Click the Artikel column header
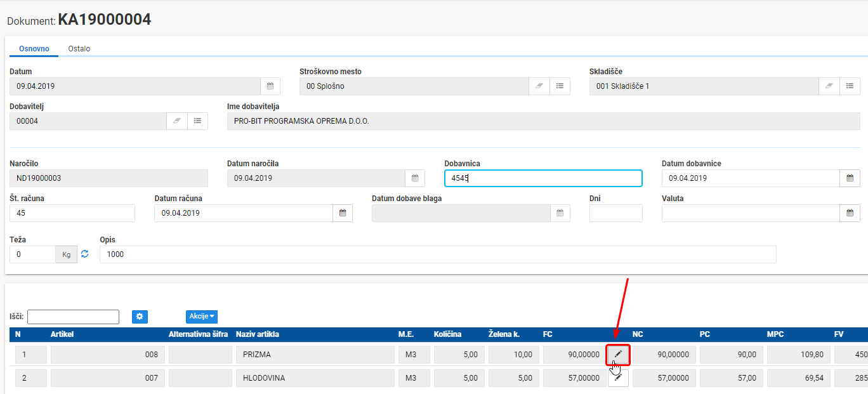Image resolution: width=868 pixels, height=394 pixels. [62, 334]
